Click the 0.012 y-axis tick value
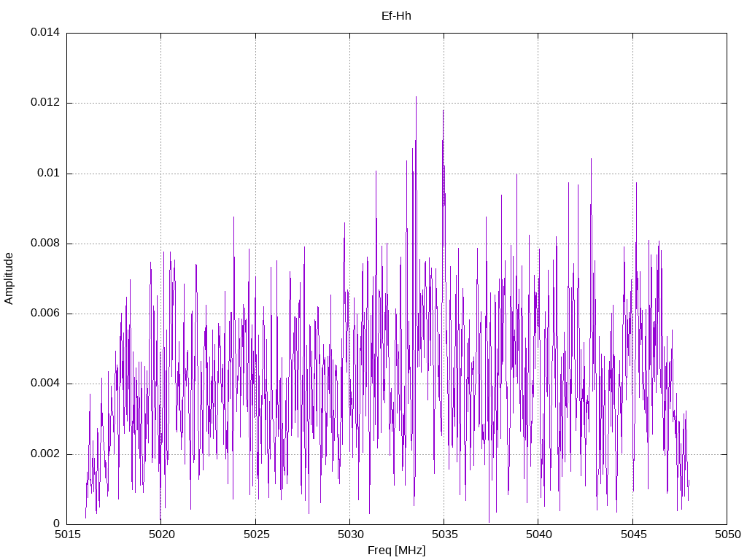 (x=45, y=102)
